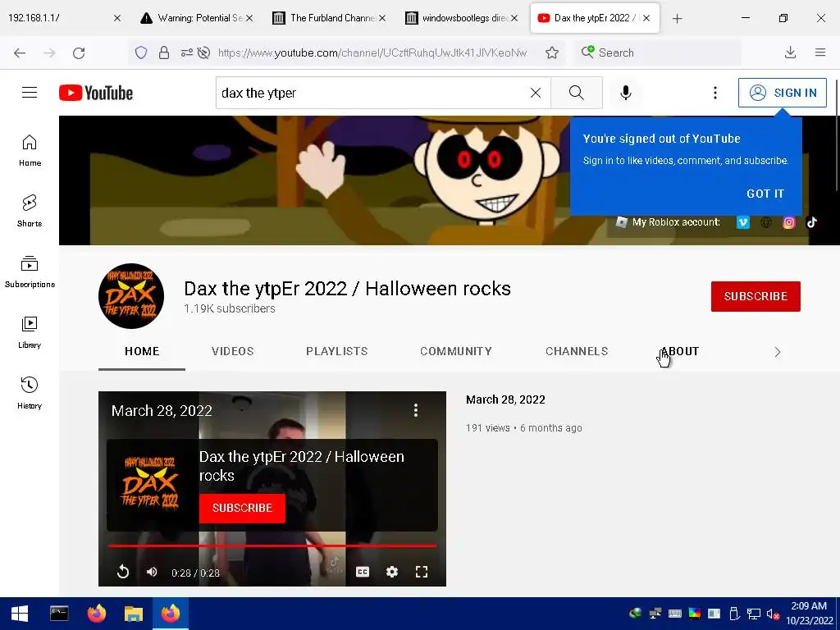The height and width of the screenshot is (630, 840).
Task: Click the red video progress bar
Action: pos(272,546)
